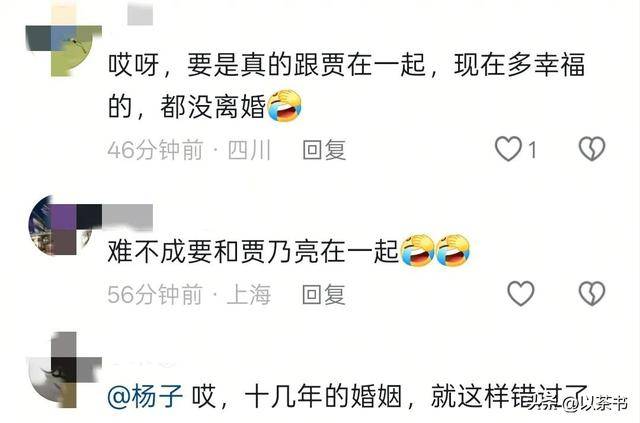The width and height of the screenshot is (640, 423).
Task: Open first commenter's pixelated avatar
Action: 64,39
